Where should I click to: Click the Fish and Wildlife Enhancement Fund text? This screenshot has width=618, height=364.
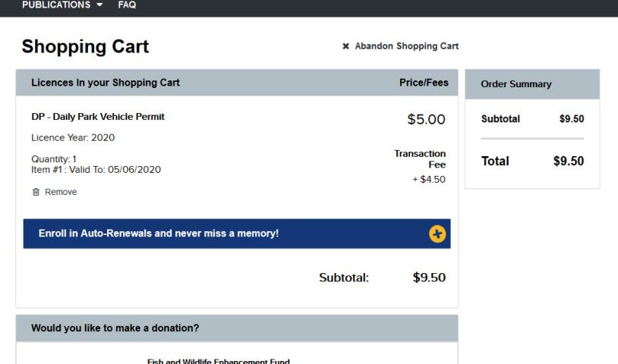(x=219, y=361)
